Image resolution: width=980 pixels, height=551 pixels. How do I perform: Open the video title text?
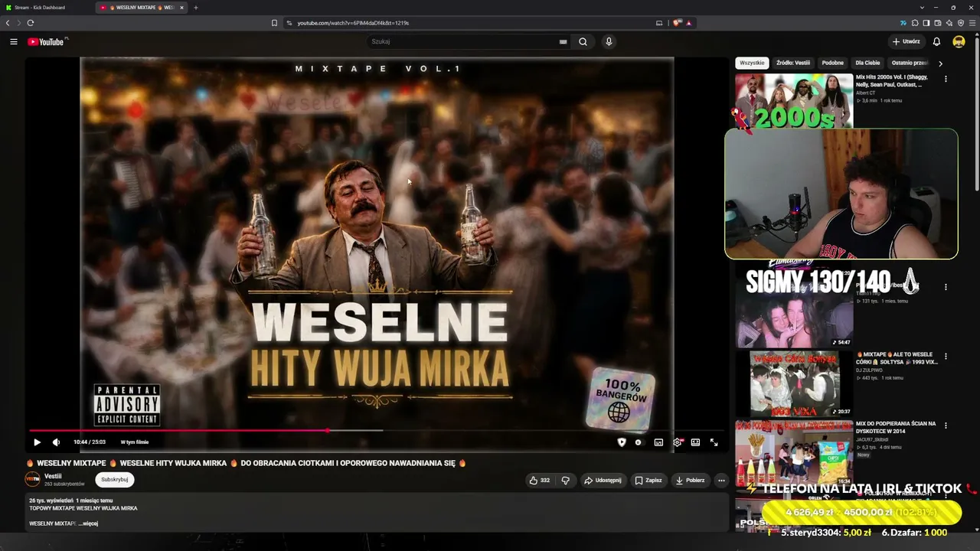pos(247,463)
